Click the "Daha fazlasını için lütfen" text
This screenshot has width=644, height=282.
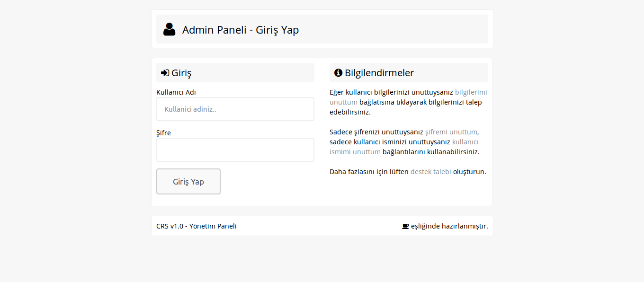tap(369, 172)
